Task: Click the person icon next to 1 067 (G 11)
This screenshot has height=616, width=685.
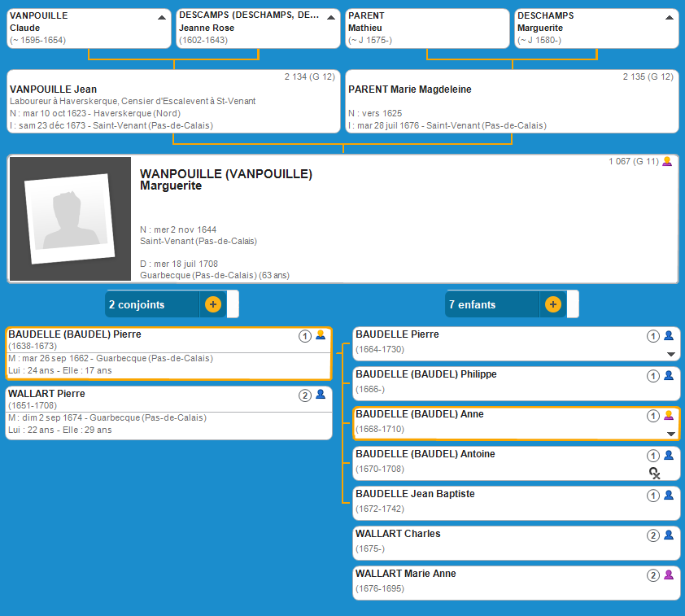Action: (667, 161)
